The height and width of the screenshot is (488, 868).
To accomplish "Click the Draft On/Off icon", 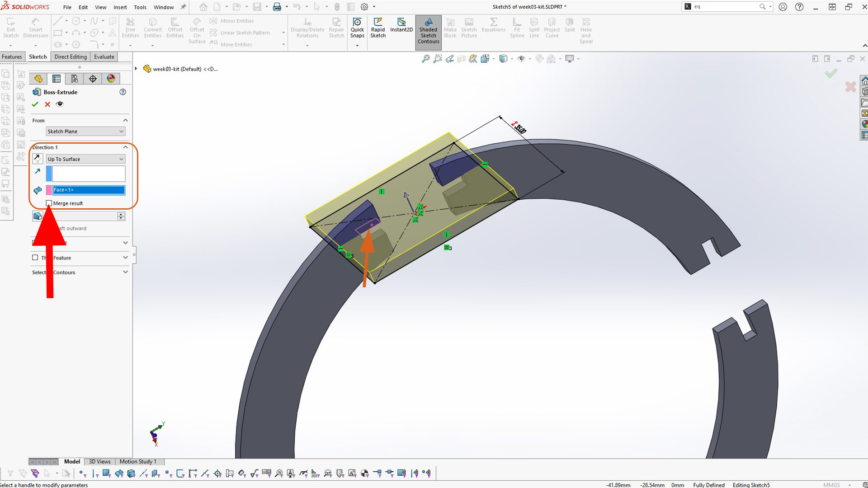I will [38, 216].
